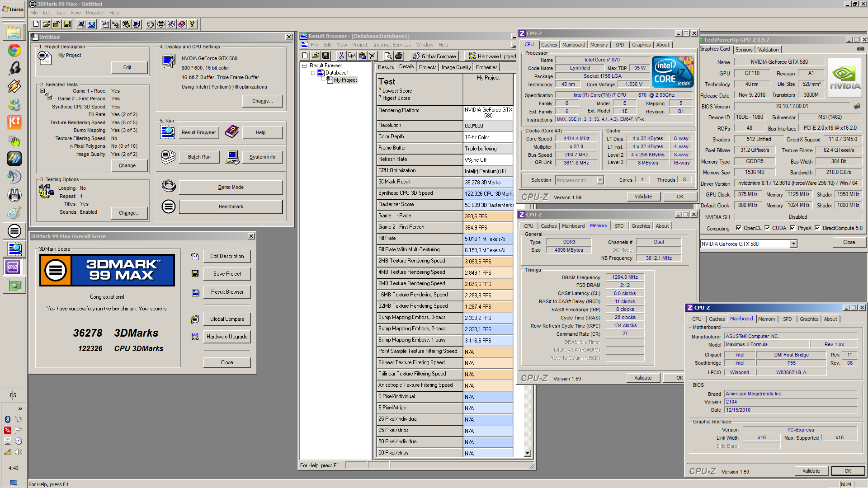Click the scroll down arrow in the results list

(527, 453)
